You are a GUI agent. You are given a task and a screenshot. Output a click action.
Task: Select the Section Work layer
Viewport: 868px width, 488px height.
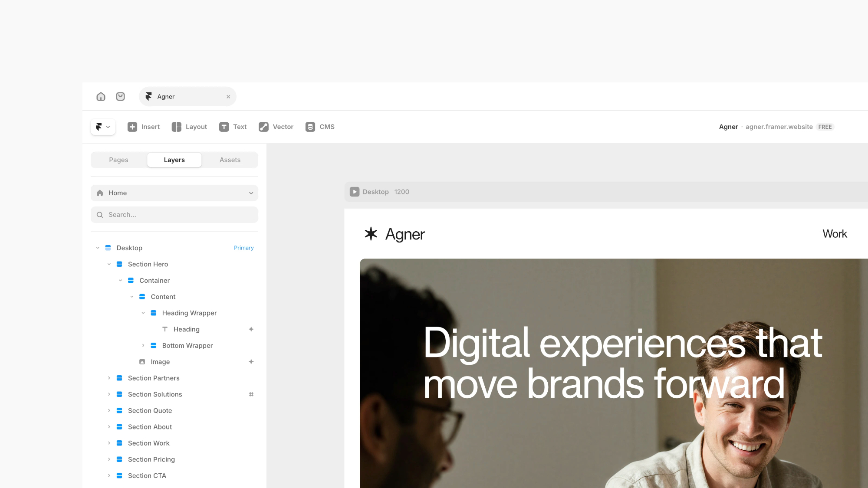(x=174, y=443)
